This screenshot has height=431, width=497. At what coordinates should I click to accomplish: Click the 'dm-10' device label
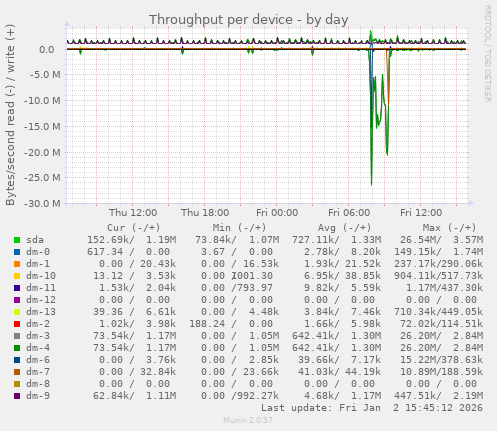[x=41, y=276]
